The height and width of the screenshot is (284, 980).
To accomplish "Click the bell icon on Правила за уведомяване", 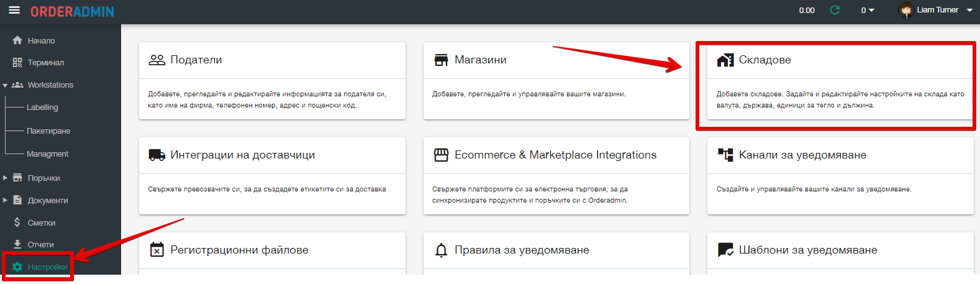I will click(x=441, y=250).
